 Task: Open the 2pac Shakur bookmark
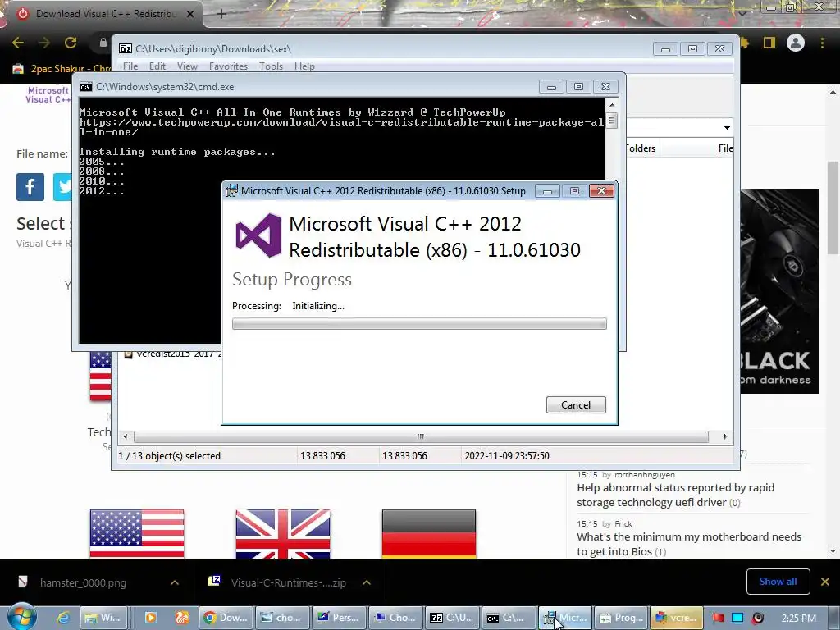pyautogui.click(x=62, y=69)
